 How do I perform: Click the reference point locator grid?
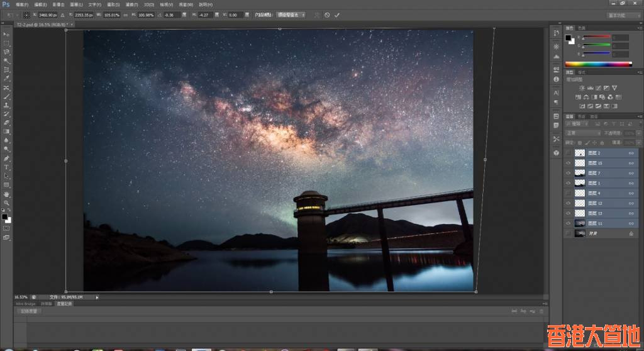26,15
